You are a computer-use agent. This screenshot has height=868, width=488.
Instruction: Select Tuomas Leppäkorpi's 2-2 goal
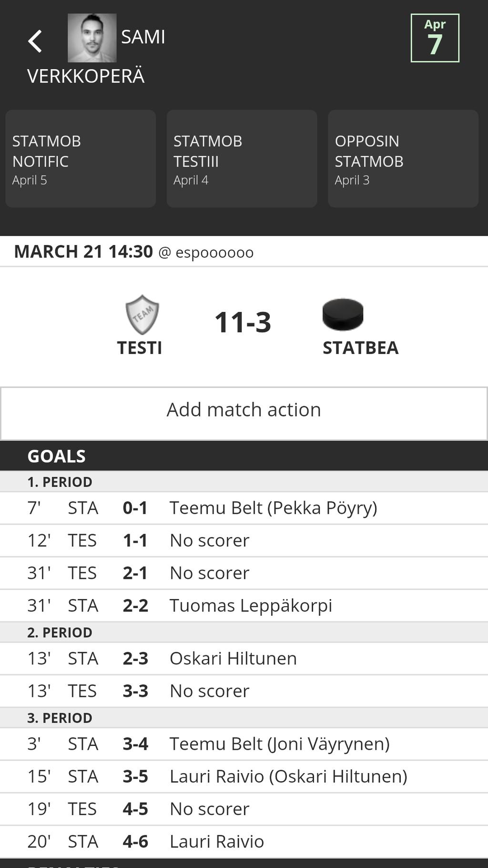pyautogui.click(x=244, y=605)
